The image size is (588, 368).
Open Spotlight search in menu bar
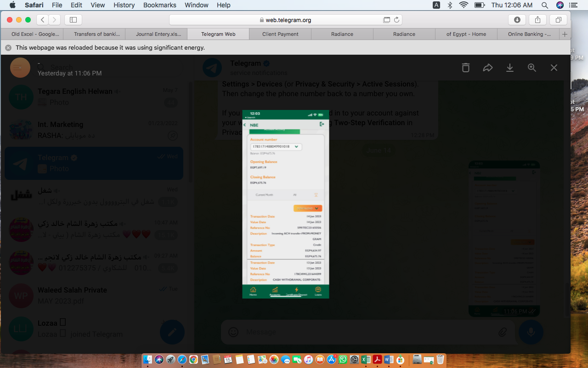click(x=544, y=5)
